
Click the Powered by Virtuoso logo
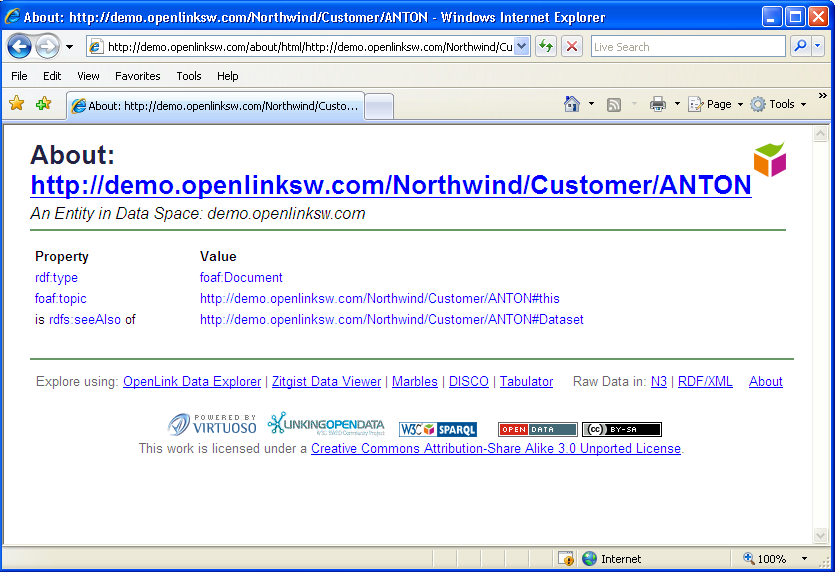212,424
